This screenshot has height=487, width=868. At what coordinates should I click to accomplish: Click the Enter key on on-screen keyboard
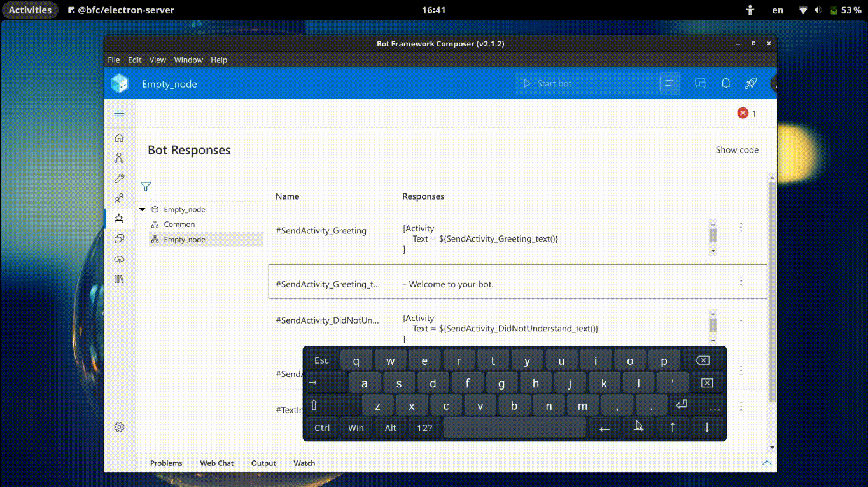pyautogui.click(x=682, y=405)
